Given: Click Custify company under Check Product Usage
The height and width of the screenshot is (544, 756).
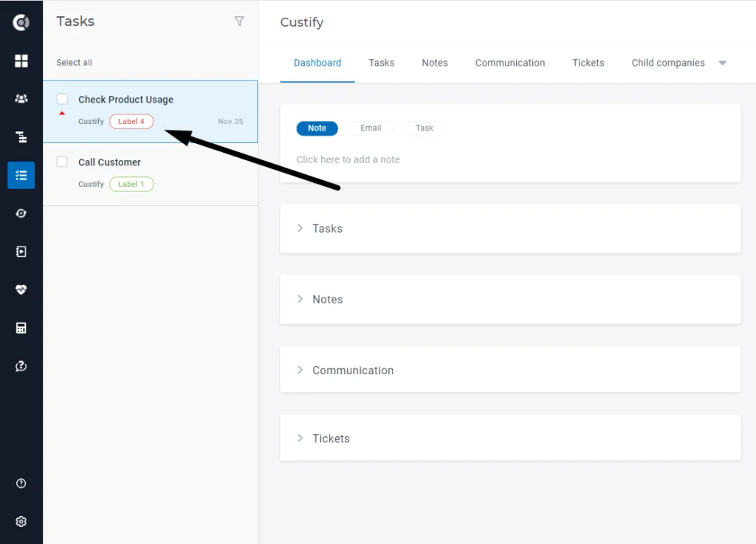Looking at the screenshot, I should coord(91,122).
